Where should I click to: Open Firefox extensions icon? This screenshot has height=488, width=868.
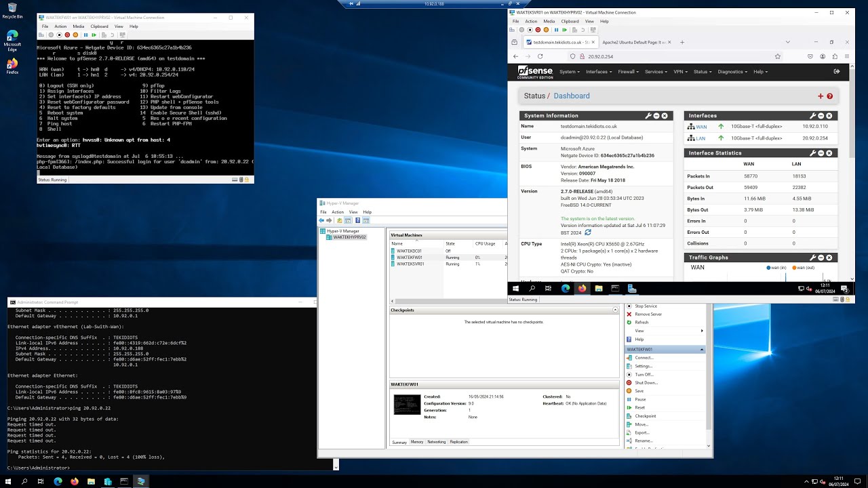835,56
